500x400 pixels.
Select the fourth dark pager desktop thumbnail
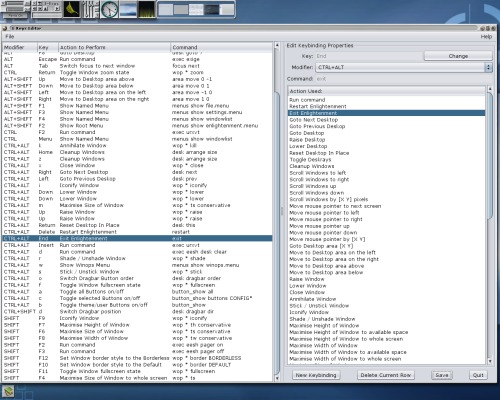(212, 10)
